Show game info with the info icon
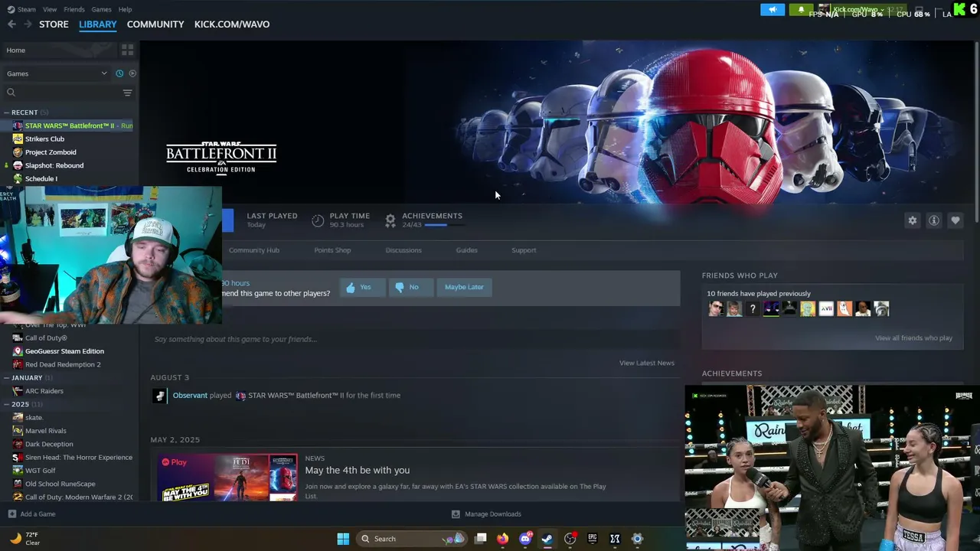 point(934,220)
